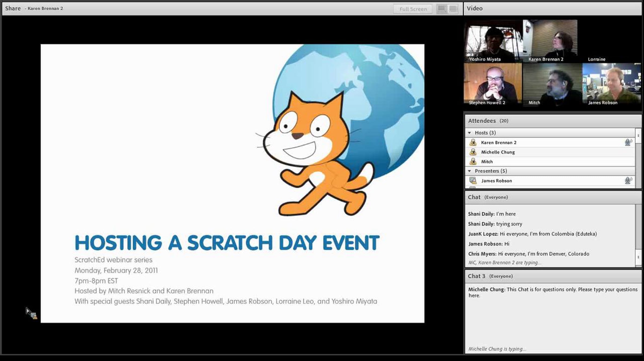Screen dimensions: 644x361
Task: Click "7pm-8pm EST" on the slide
Action: click(96, 281)
